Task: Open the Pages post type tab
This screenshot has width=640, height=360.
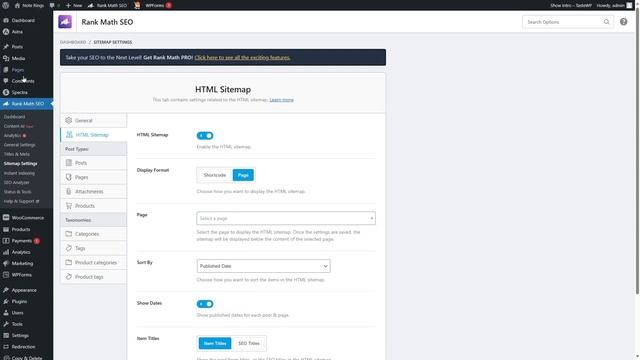Action: 93,177
